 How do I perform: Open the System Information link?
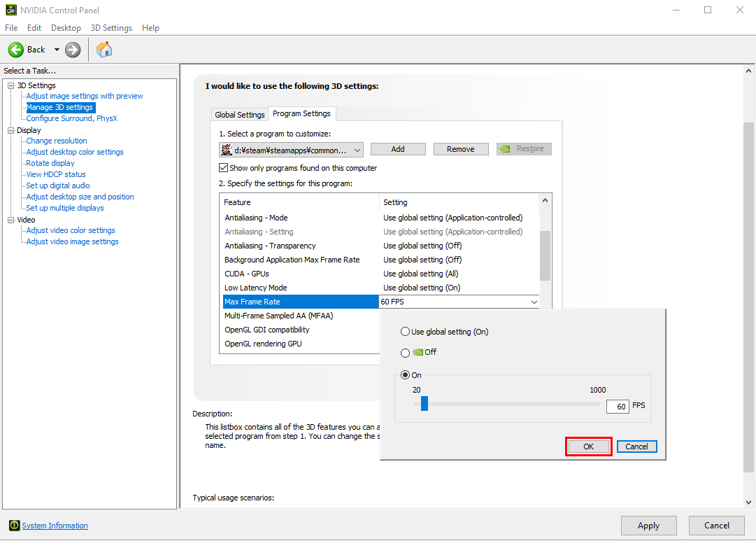[x=55, y=526]
